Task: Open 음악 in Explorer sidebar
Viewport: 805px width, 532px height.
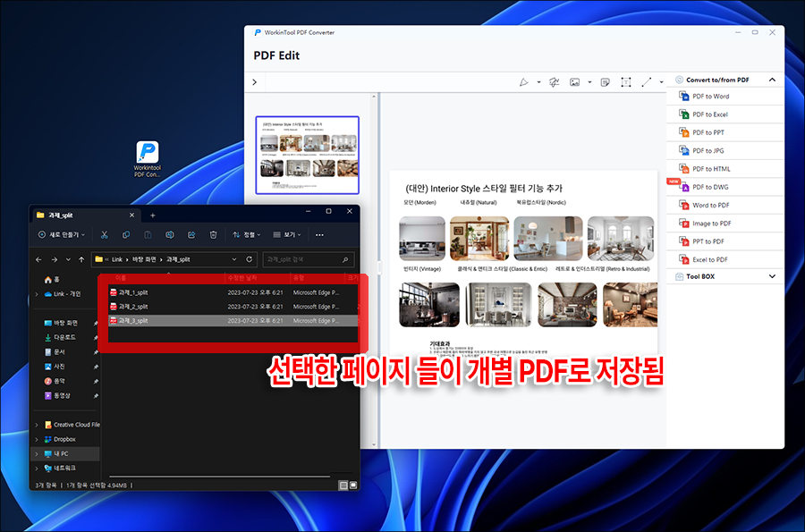Action: [x=55, y=381]
